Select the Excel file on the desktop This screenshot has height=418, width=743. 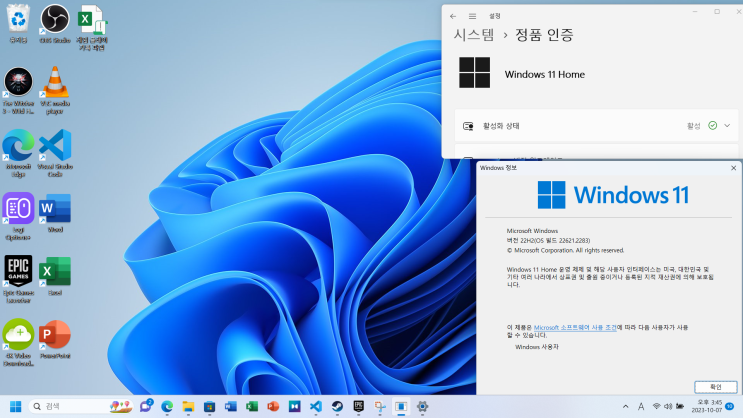coord(92,27)
